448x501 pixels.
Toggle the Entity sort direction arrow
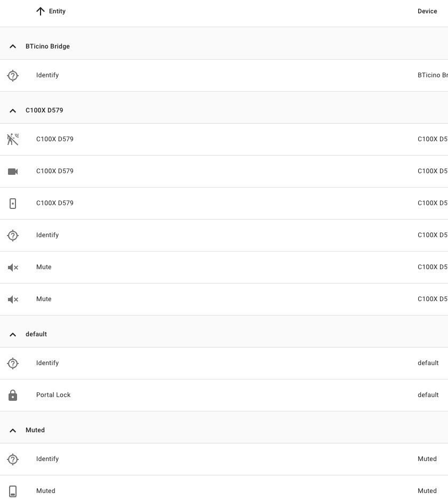(x=41, y=11)
